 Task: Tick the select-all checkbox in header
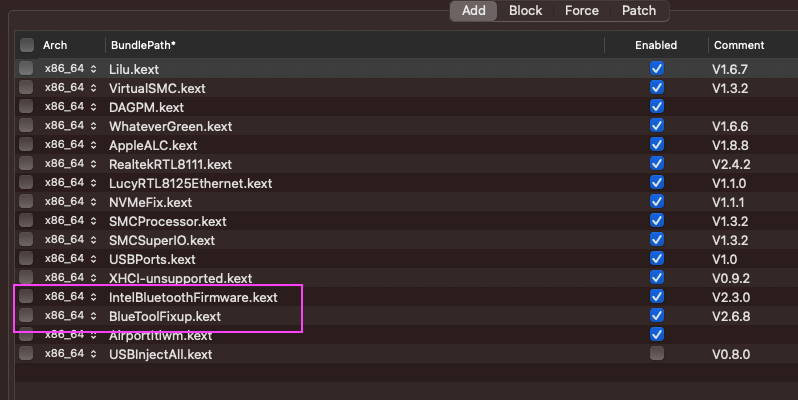[26, 45]
